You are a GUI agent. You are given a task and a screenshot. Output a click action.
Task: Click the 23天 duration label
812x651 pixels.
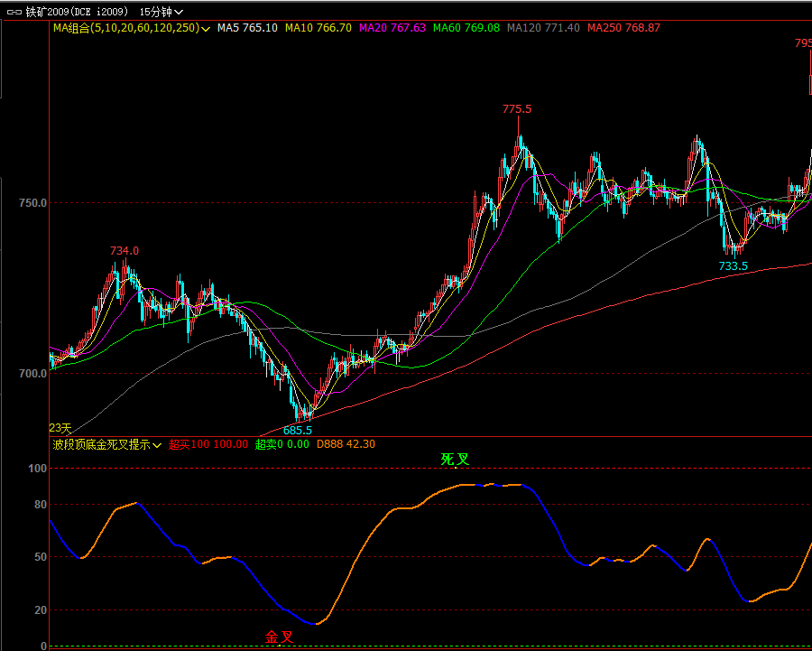(x=60, y=428)
